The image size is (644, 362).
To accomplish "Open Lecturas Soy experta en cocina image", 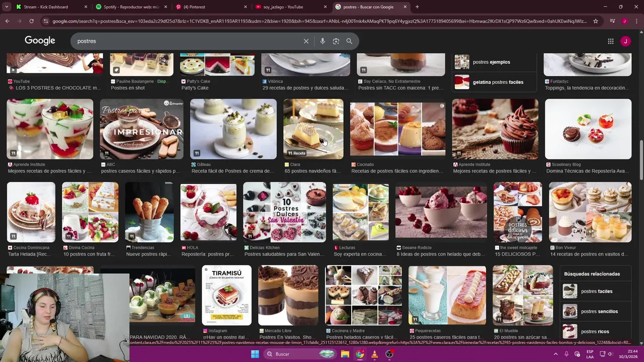I will pos(361,212).
